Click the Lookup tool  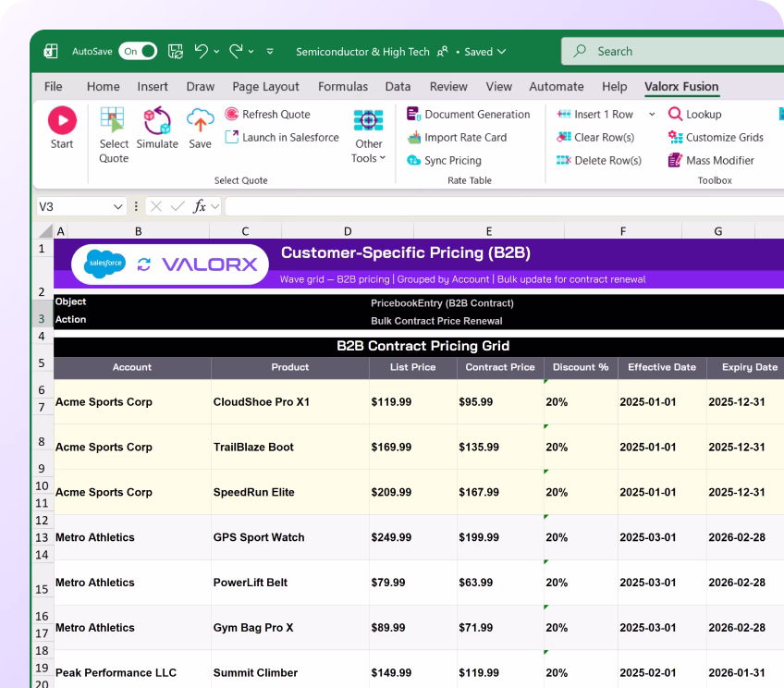pos(695,115)
